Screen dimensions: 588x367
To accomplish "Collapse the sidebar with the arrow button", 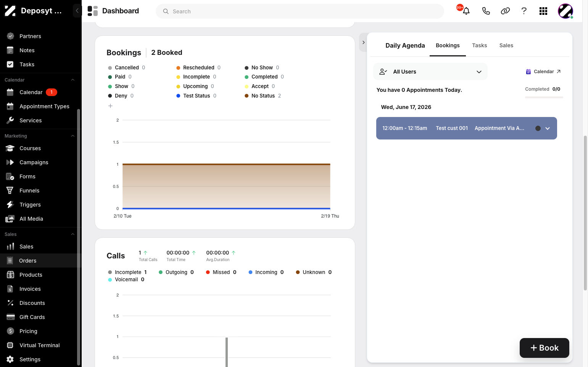I will click(77, 11).
